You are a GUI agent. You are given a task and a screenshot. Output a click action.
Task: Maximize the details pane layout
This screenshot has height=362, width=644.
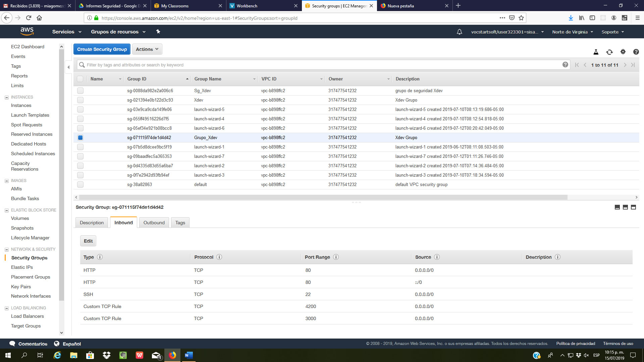633,207
